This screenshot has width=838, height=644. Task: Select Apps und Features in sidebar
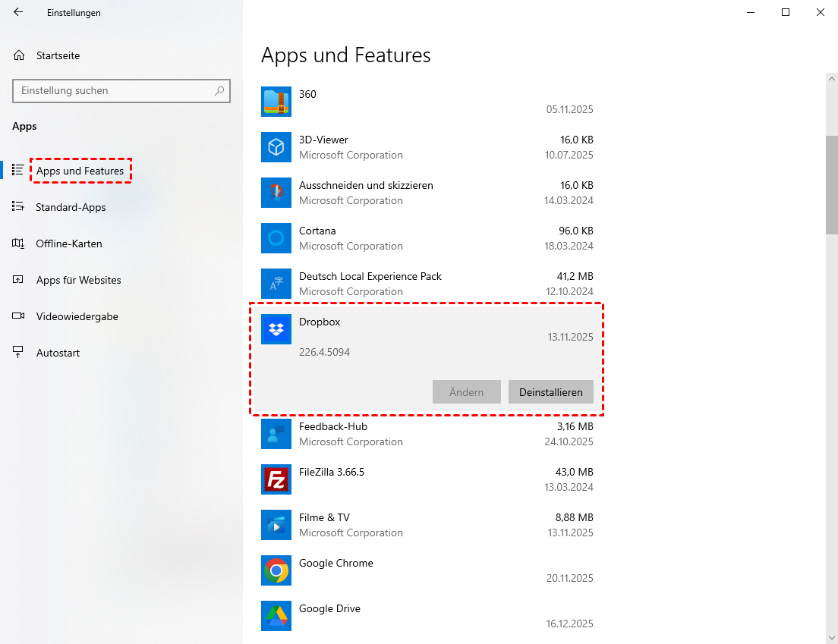click(x=80, y=171)
